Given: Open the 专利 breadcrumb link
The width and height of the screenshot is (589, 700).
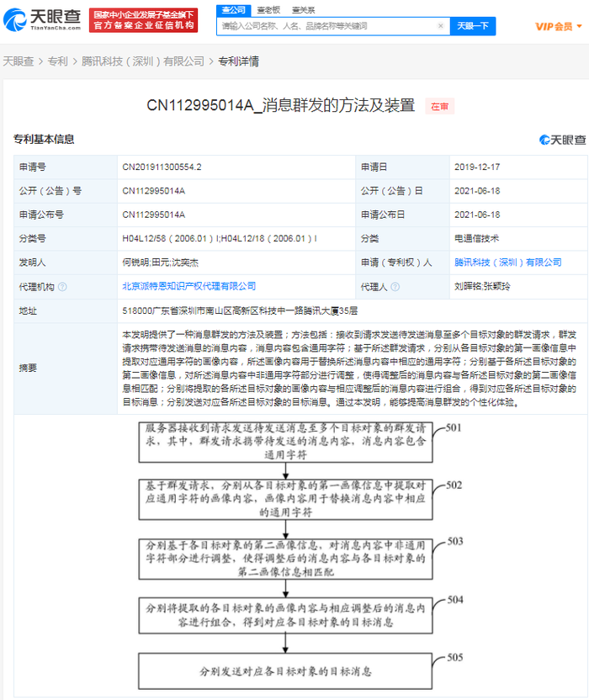Looking at the screenshot, I should click(57, 61).
